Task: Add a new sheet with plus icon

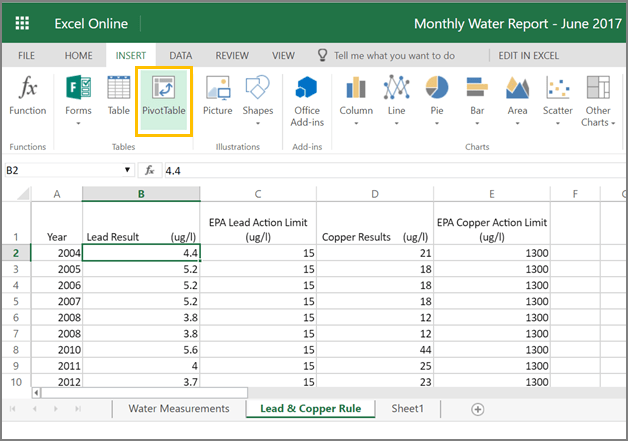Action: [x=478, y=409]
